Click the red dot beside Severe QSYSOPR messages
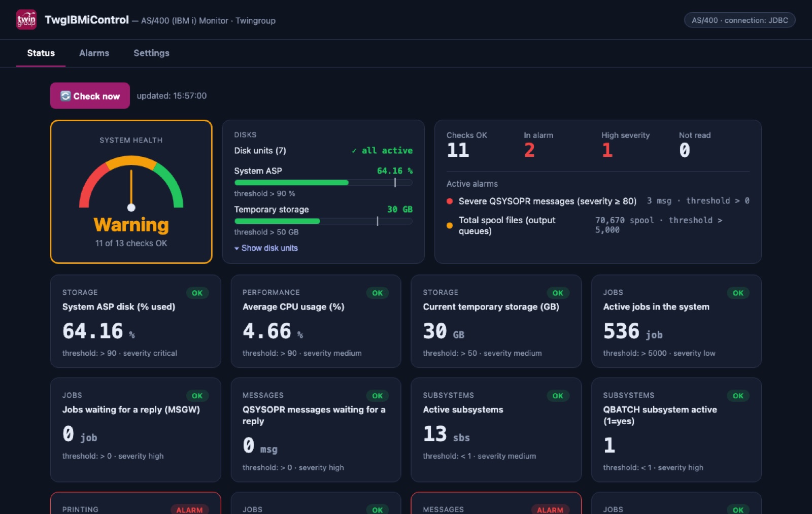 (450, 201)
